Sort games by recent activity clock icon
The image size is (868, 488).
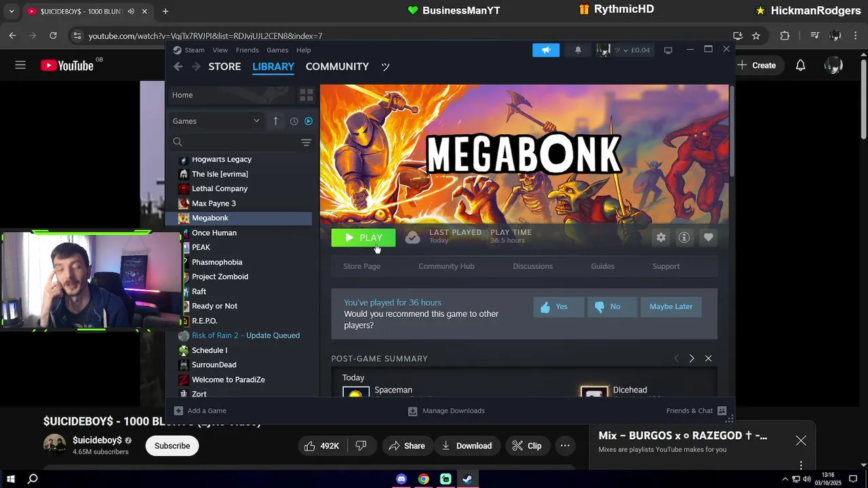coord(294,121)
